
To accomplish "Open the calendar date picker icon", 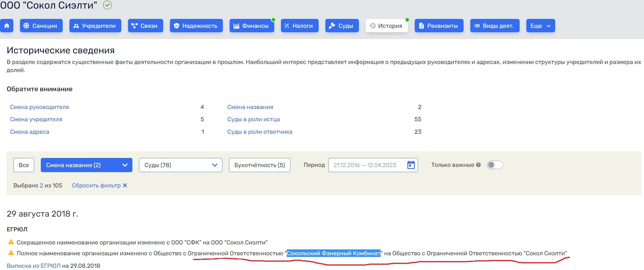I will pyautogui.click(x=411, y=165).
